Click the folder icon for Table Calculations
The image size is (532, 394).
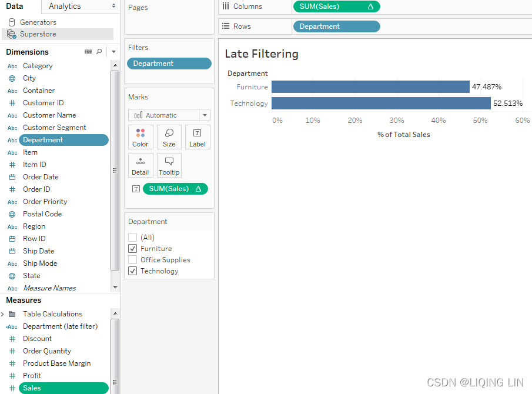point(12,314)
